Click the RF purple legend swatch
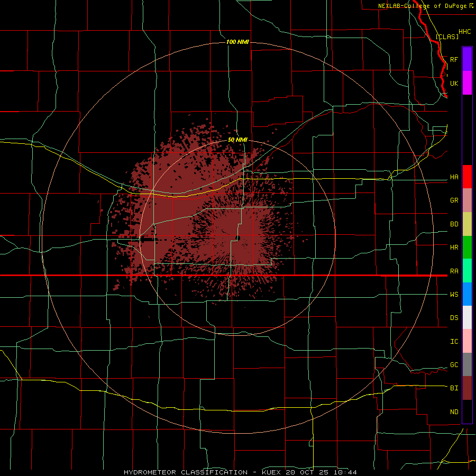The width and height of the screenshot is (476, 476). [467, 59]
